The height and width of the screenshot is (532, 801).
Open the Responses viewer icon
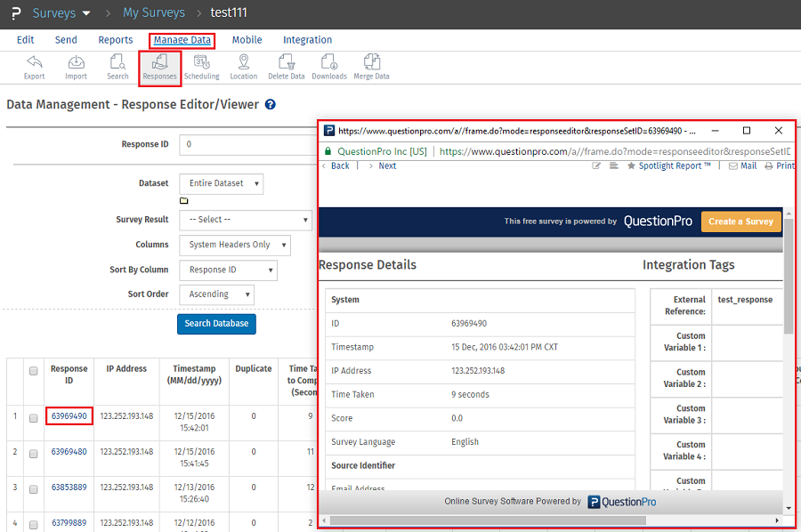[x=159, y=67]
